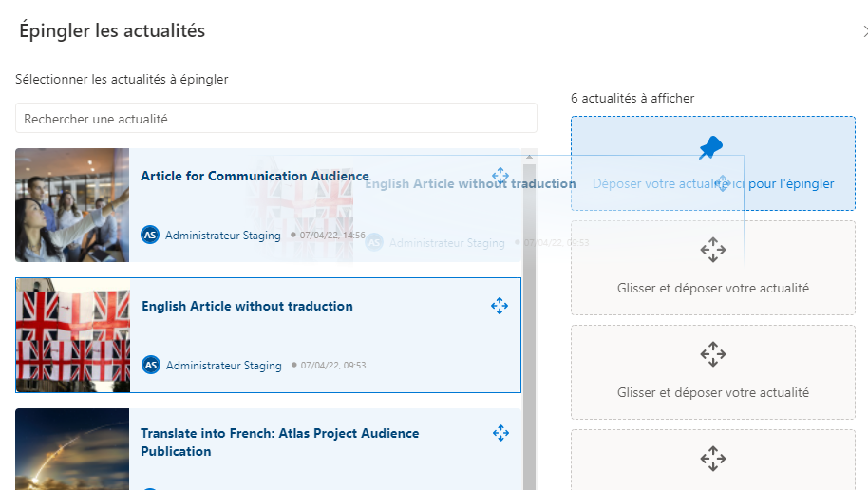Click the date '07/04/22, 09:53' in list

333,366
